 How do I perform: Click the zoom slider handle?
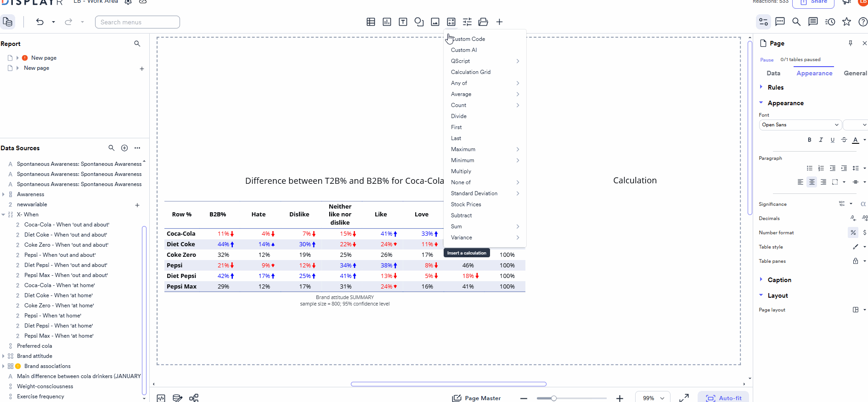click(554, 398)
